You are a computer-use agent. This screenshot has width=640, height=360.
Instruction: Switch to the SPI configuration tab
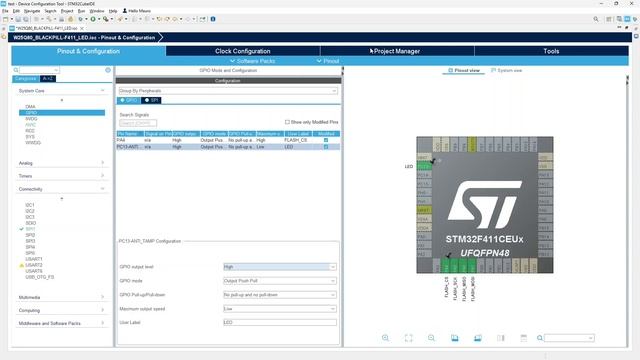click(x=151, y=100)
